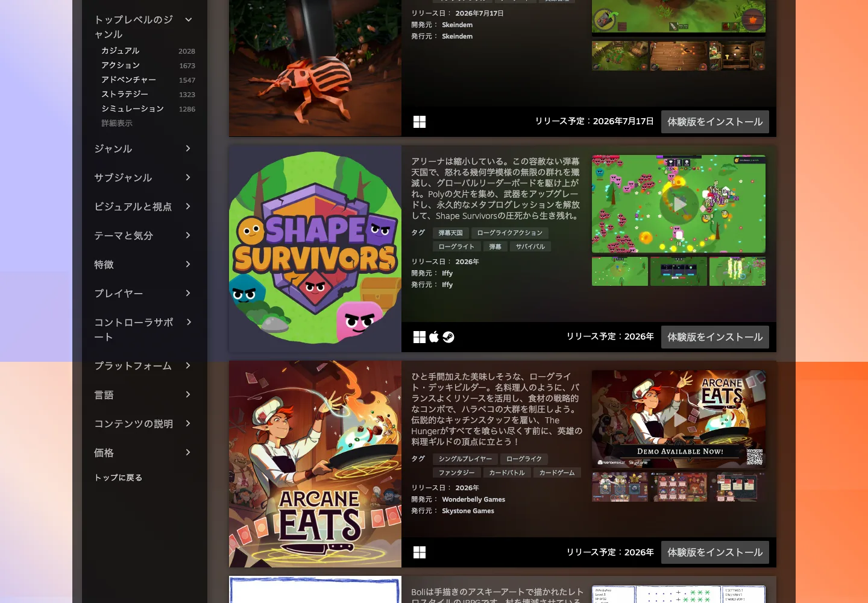This screenshot has height=603, width=868.
Task: Open Skeindem developer link
Action: (457, 25)
